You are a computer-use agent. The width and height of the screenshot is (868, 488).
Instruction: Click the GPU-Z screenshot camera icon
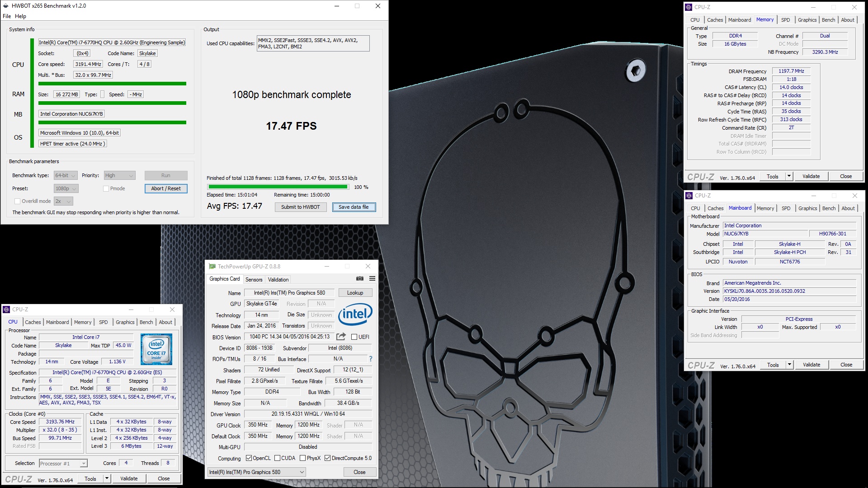pos(360,278)
